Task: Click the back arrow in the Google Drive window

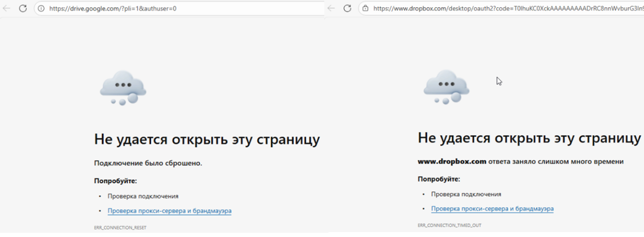Action: (7, 8)
